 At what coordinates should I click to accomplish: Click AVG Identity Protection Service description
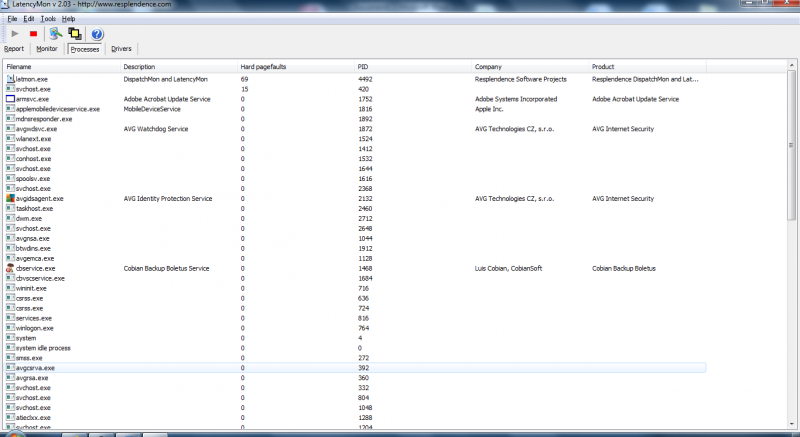(168, 198)
